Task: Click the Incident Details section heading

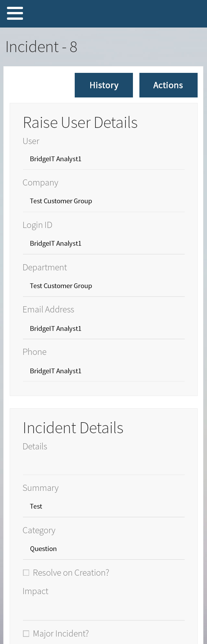Action: (73, 428)
